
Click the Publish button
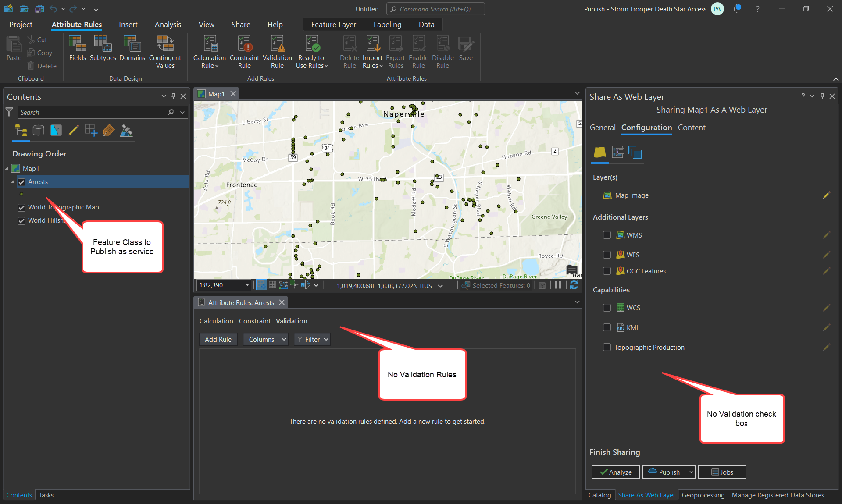667,472
